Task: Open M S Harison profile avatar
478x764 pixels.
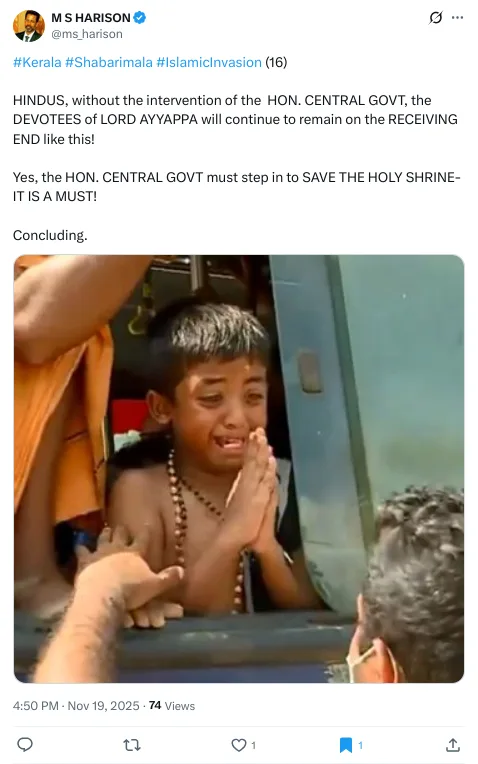Action: pyautogui.click(x=29, y=26)
